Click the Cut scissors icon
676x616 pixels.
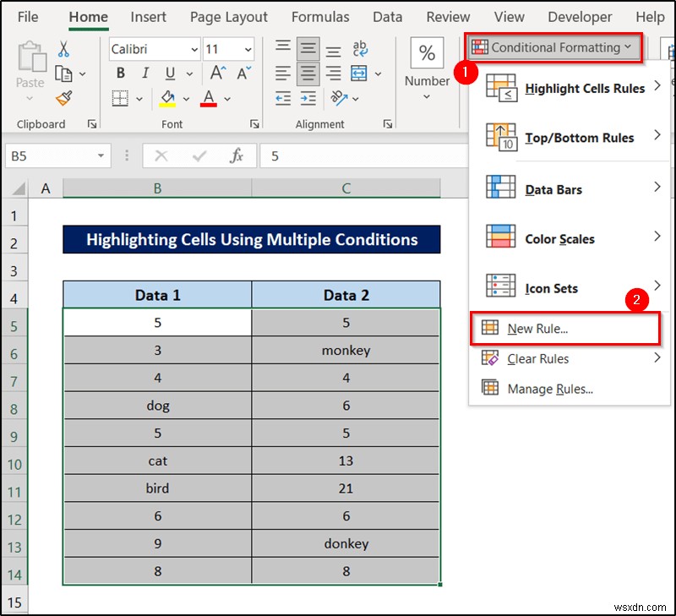tap(63, 47)
